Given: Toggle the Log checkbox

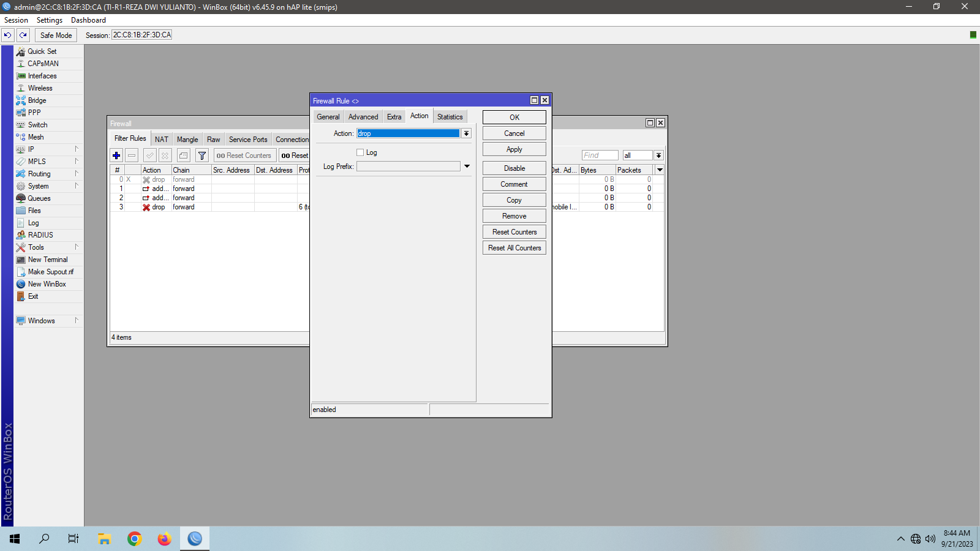Looking at the screenshot, I should 360,152.
